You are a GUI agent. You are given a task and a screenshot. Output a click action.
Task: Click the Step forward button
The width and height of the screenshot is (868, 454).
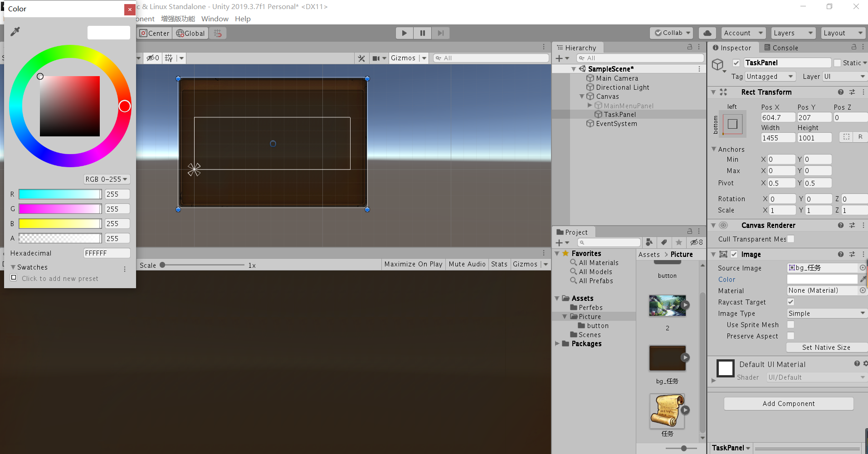440,33
